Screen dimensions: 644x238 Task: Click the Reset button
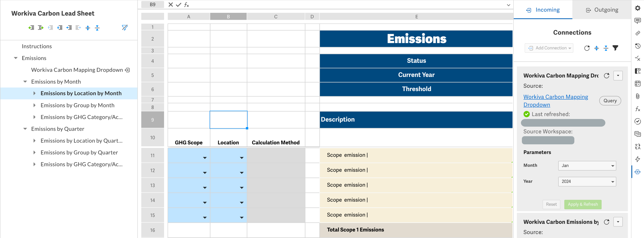551,205
